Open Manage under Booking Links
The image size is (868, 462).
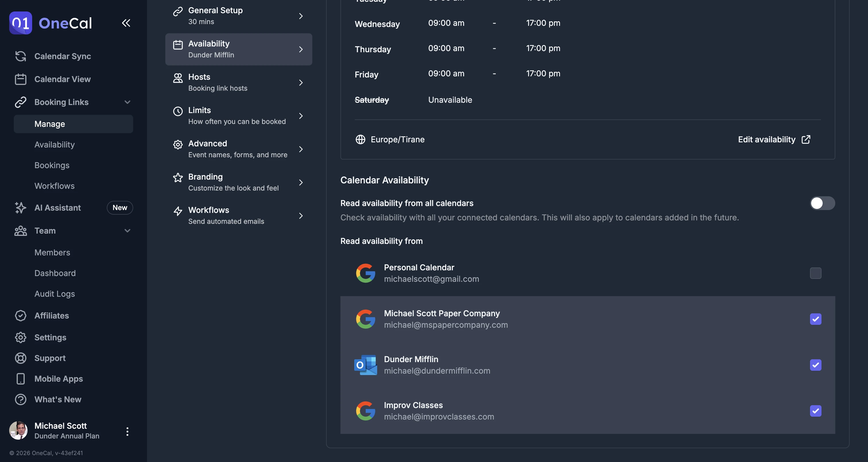pos(73,124)
